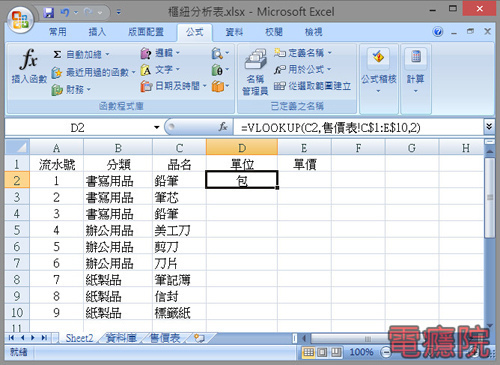This screenshot has width=500, height=365.
Task: Click into the VLOOKUP formula bar text
Action: tap(331, 127)
